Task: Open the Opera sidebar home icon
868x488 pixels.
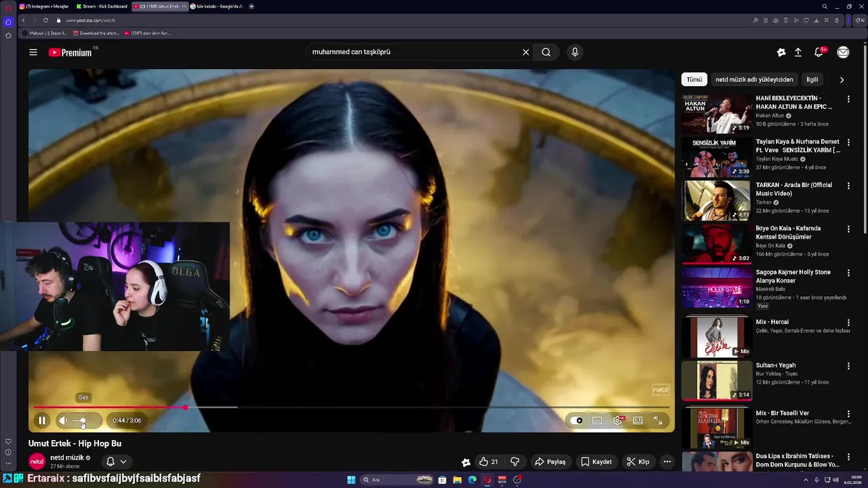Action: point(8,21)
